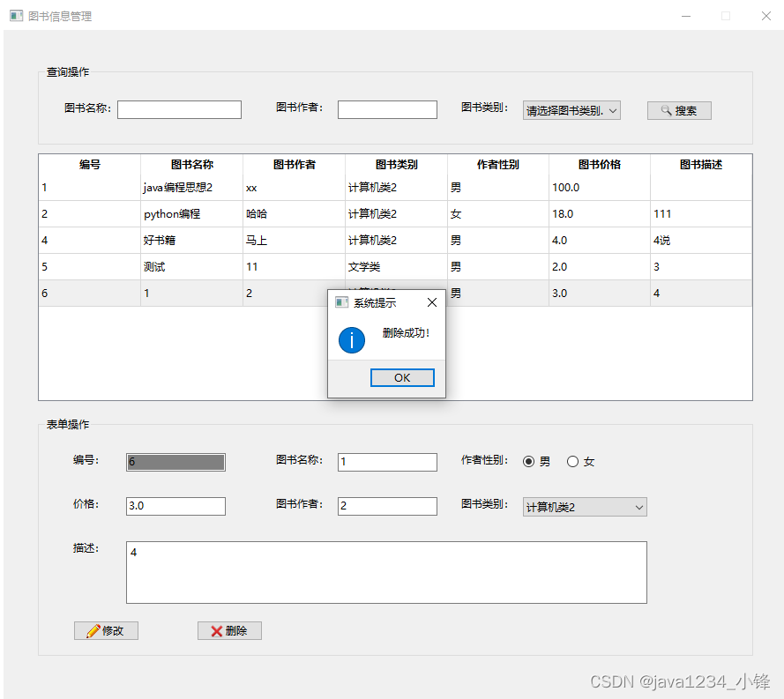Image resolution: width=784 pixels, height=699 pixels.
Task: Click the 删除 button below the form
Action: coord(229,630)
